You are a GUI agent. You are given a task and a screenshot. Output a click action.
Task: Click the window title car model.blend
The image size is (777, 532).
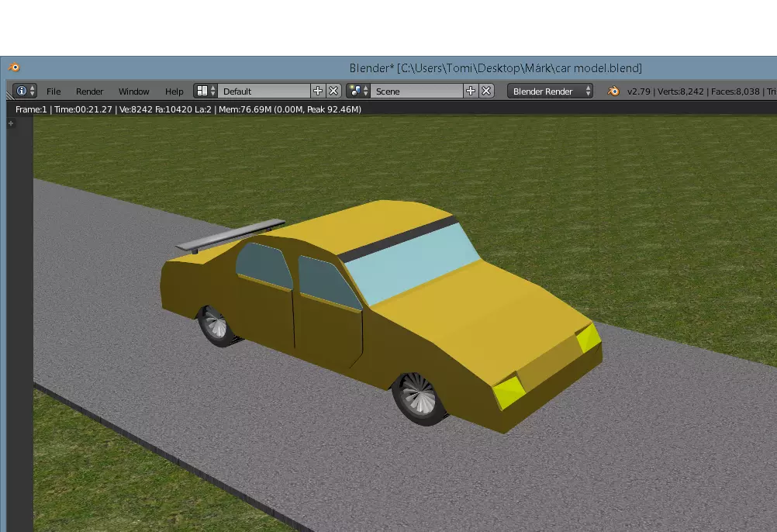(x=496, y=68)
